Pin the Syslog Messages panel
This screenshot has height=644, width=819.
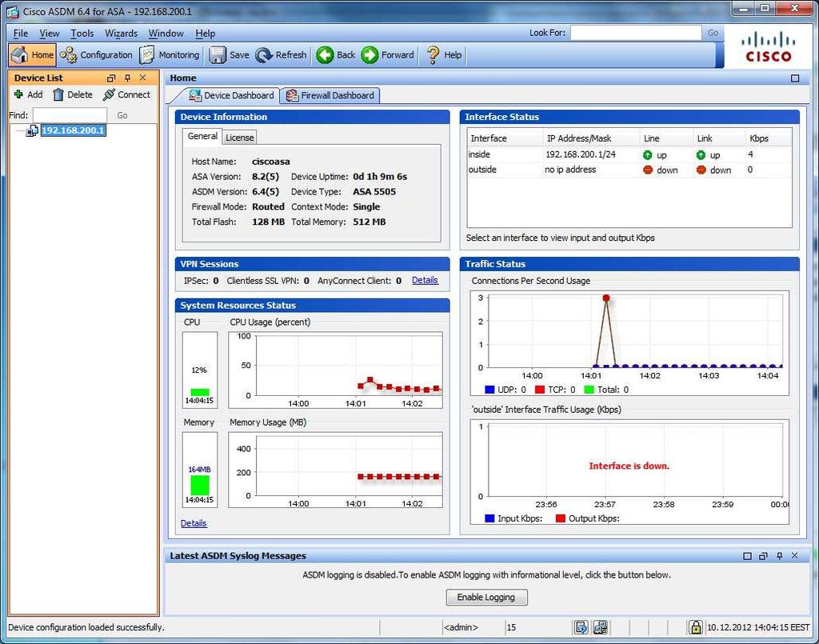tap(779, 556)
